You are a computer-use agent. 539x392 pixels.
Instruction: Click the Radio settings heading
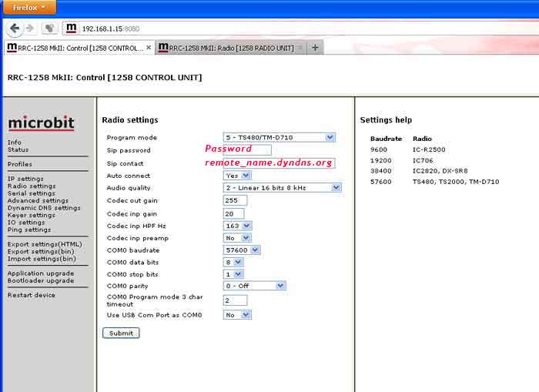130,120
